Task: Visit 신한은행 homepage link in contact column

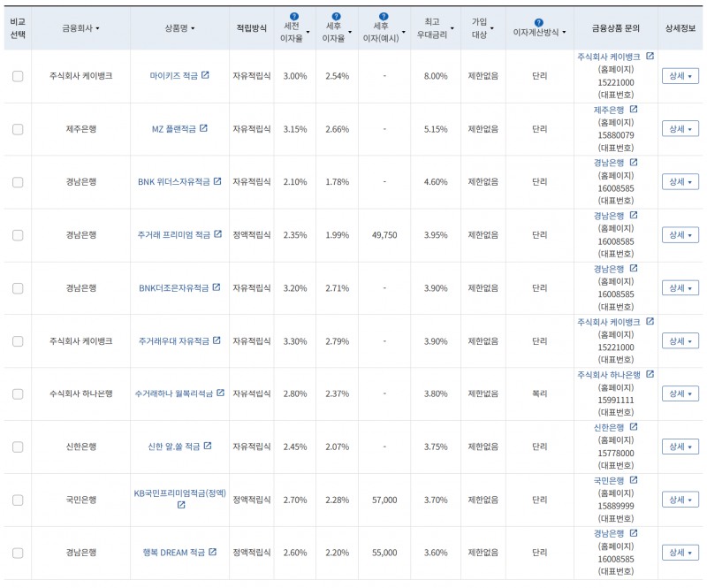Action: 609,427
